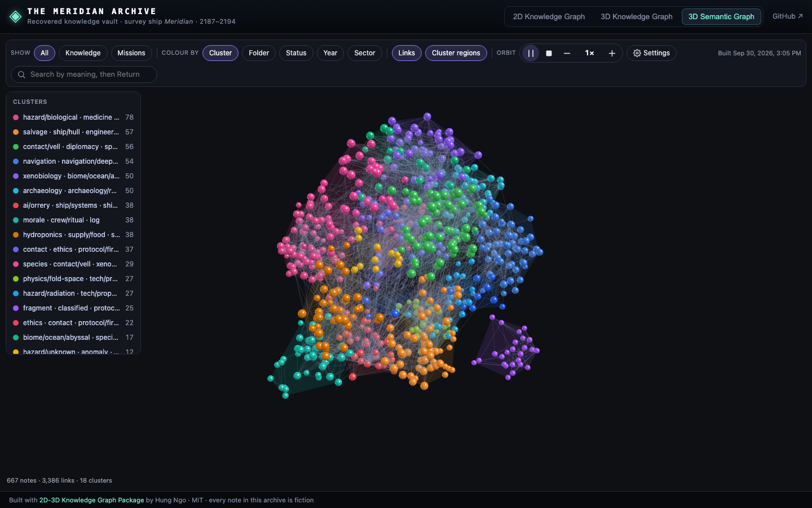Click the 1× orbit speed indicator

click(x=589, y=53)
